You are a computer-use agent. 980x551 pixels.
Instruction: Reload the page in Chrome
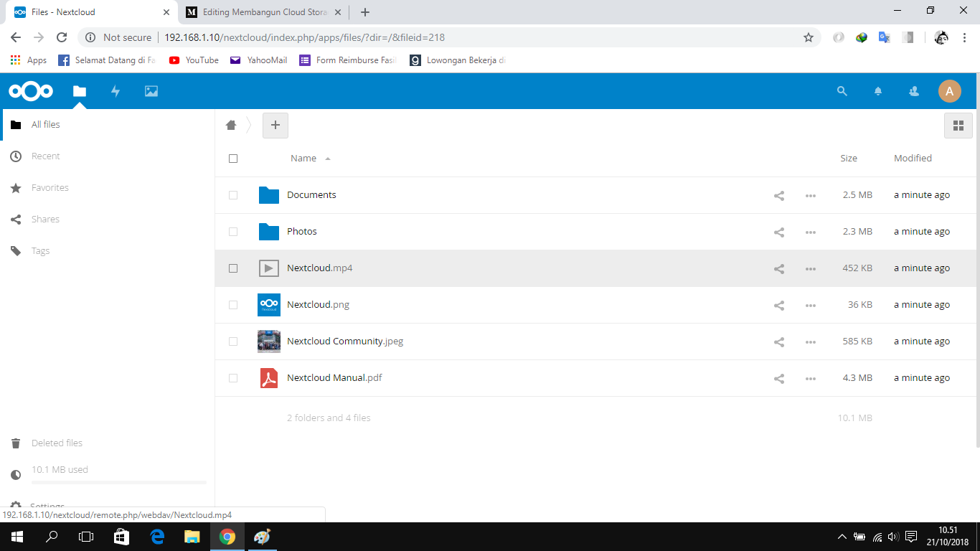point(62,37)
